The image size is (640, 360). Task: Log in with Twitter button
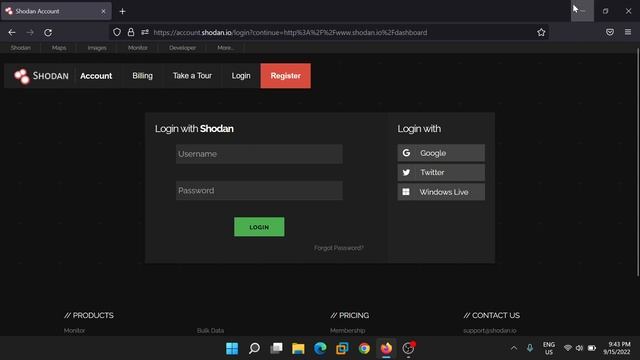(x=441, y=173)
